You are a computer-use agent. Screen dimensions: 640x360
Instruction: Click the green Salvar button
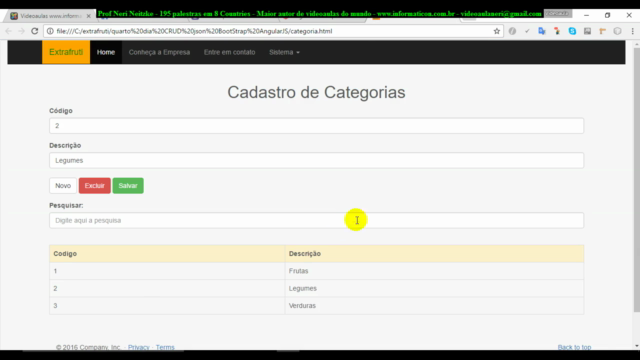click(x=128, y=186)
